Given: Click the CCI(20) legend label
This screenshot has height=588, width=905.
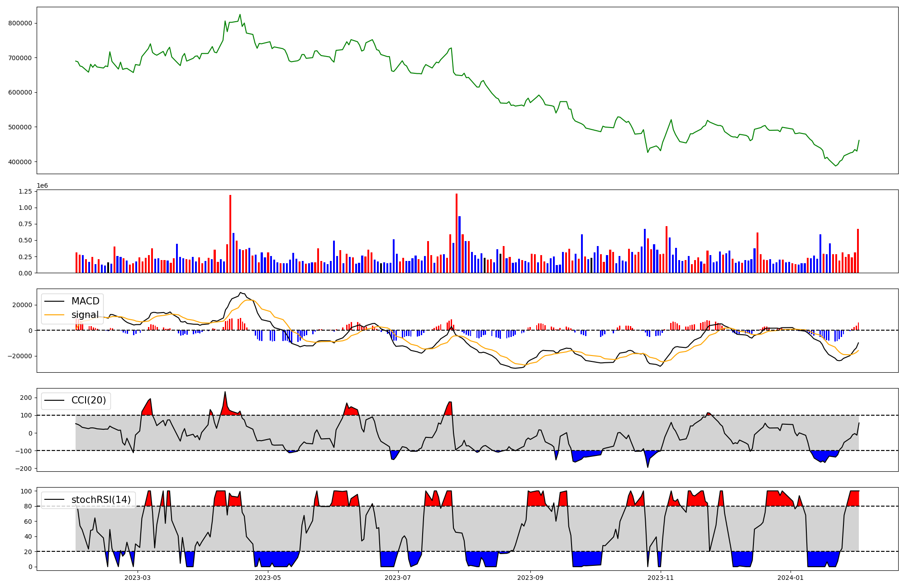Looking at the screenshot, I should click(x=88, y=400).
